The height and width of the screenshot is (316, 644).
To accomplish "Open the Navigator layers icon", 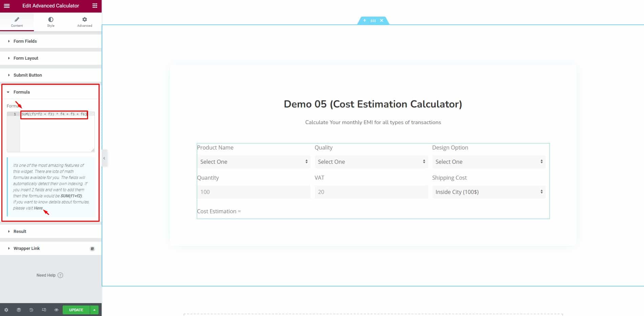I will 19,310.
